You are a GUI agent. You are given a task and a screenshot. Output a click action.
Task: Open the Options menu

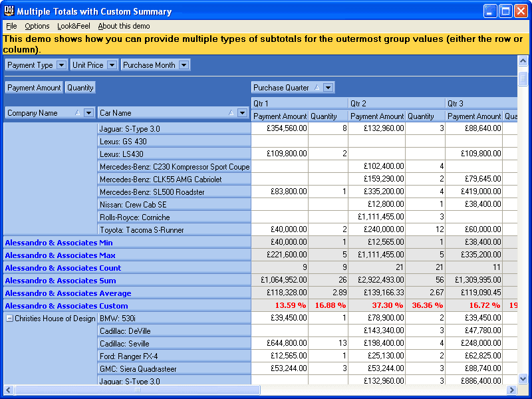click(37, 26)
